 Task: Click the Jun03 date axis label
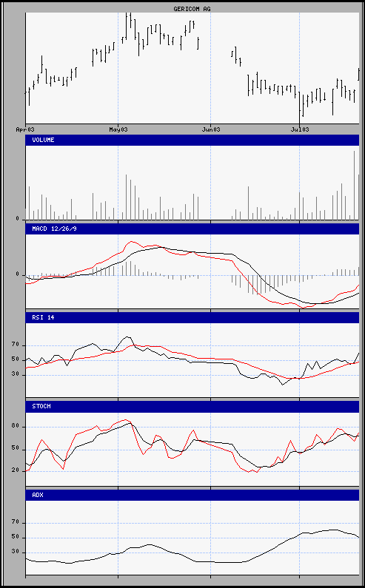coord(211,129)
